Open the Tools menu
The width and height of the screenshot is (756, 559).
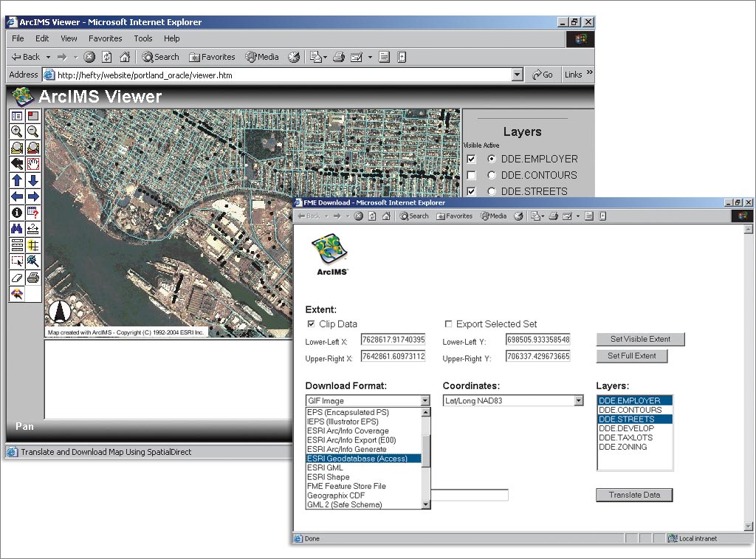point(143,38)
